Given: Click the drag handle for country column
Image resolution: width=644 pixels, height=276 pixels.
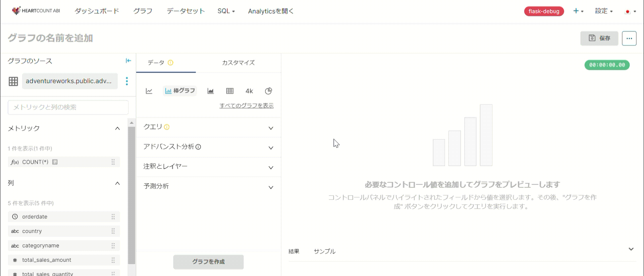Looking at the screenshot, I should (x=113, y=231).
